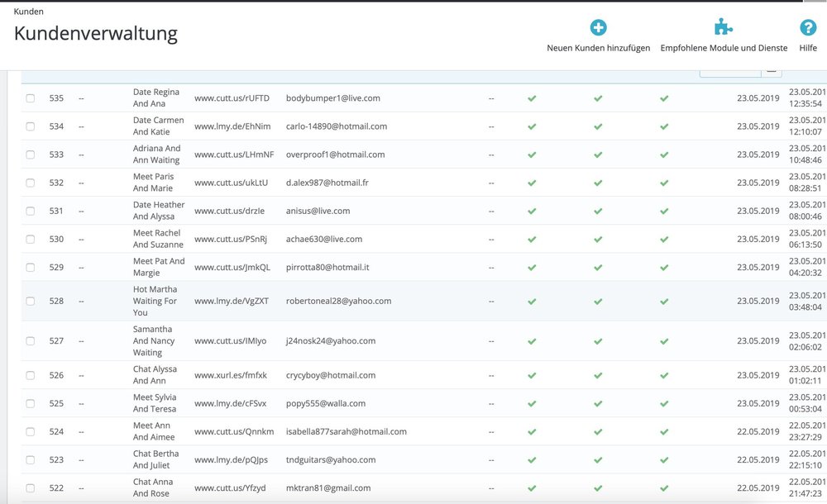Image resolution: width=827 pixels, height=504 pixels.
Task: Click the green checkmark icon in row 524
Action: pyautogui.click(x=532, y=431)
